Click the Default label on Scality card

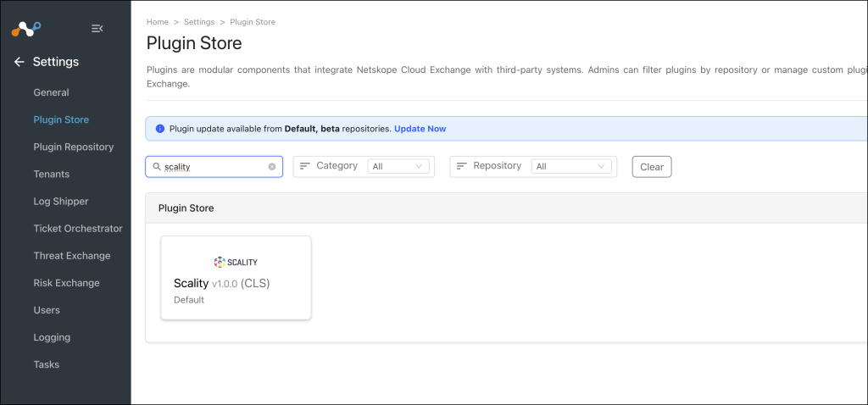[x=189, y=300]
